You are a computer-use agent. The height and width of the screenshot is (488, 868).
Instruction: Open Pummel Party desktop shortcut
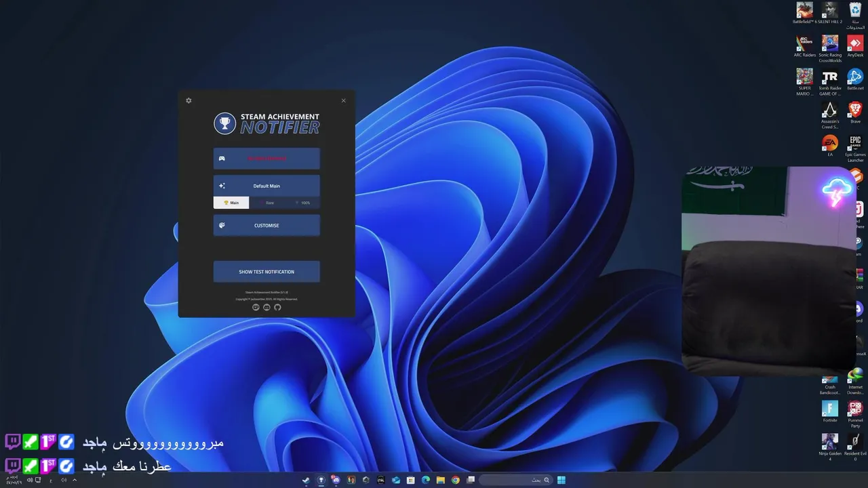pyautogui.click(x=855, y=414)
